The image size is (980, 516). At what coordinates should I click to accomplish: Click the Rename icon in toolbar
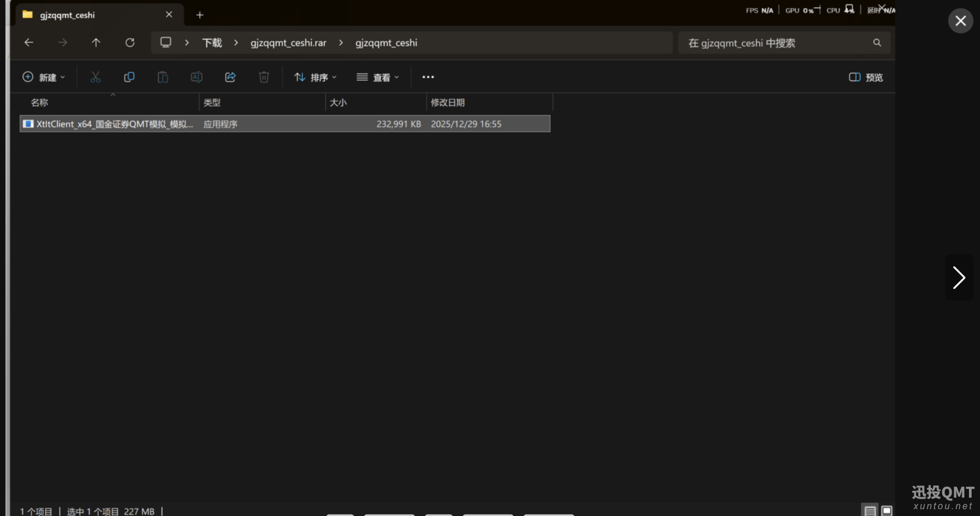[x=196, y=77]
